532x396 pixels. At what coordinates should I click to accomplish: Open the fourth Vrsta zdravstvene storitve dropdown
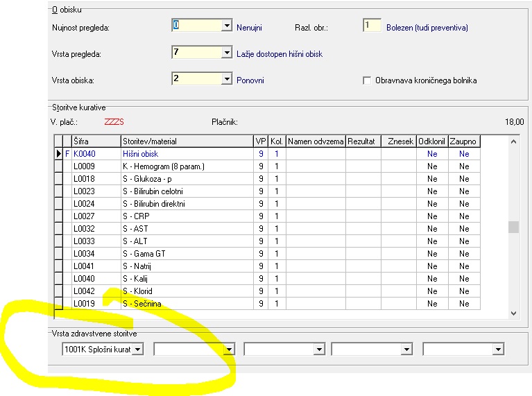pos(406,349)
